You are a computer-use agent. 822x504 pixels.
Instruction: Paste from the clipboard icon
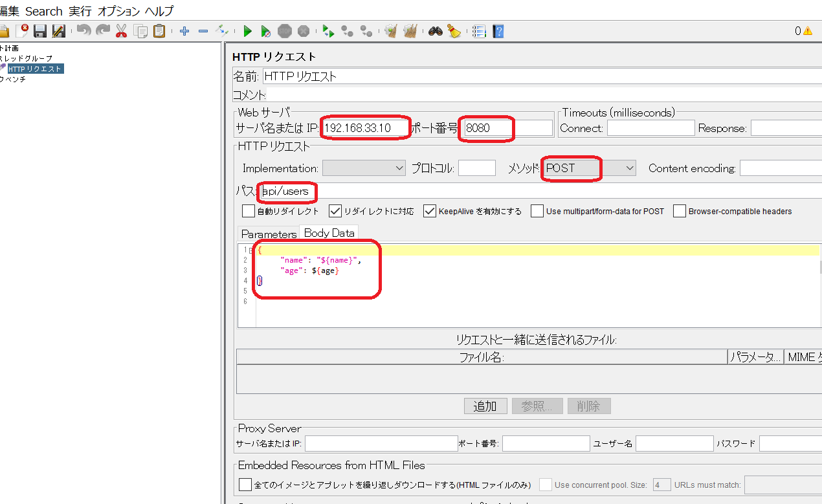point(159,30)
